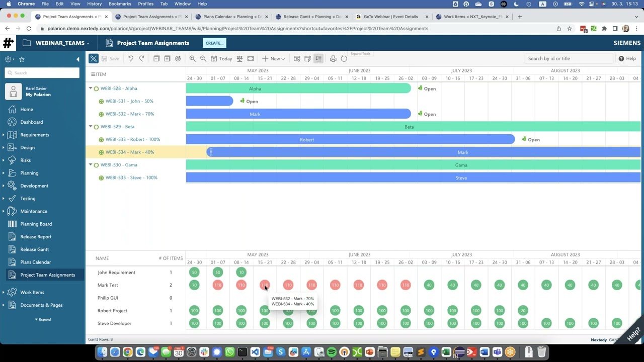Toggle the highlighted resource view icon
Viewport: 644px width, 362px height.
[318, 59]
